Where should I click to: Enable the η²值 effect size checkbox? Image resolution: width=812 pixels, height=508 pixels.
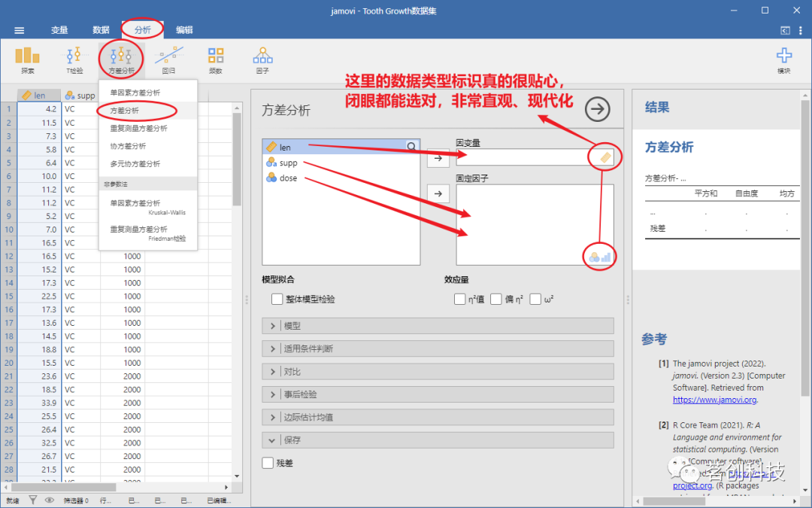[459, 299]
